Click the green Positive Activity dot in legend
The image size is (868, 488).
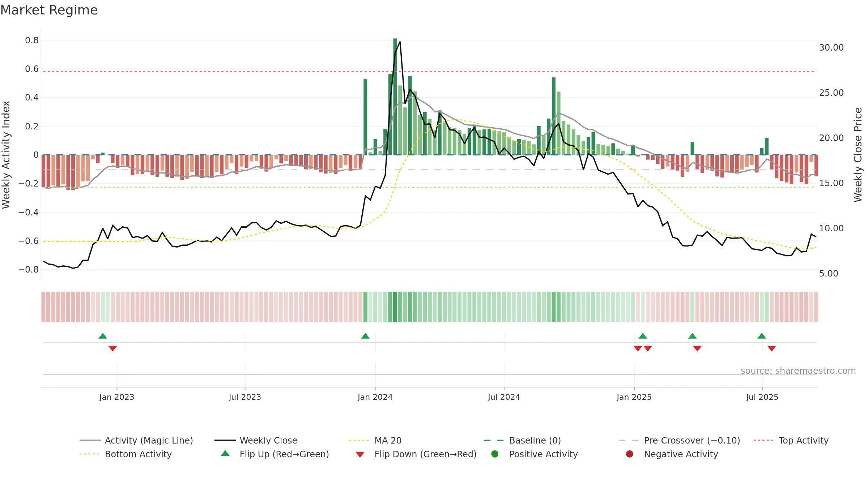pos(495,454)
